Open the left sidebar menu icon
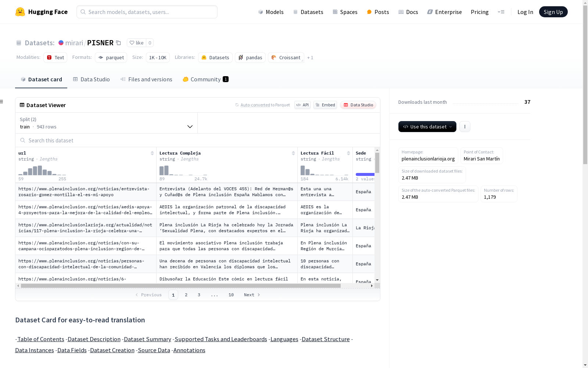Image resolution: width=588 pixels, height=368 pixels. coord(2,102)
